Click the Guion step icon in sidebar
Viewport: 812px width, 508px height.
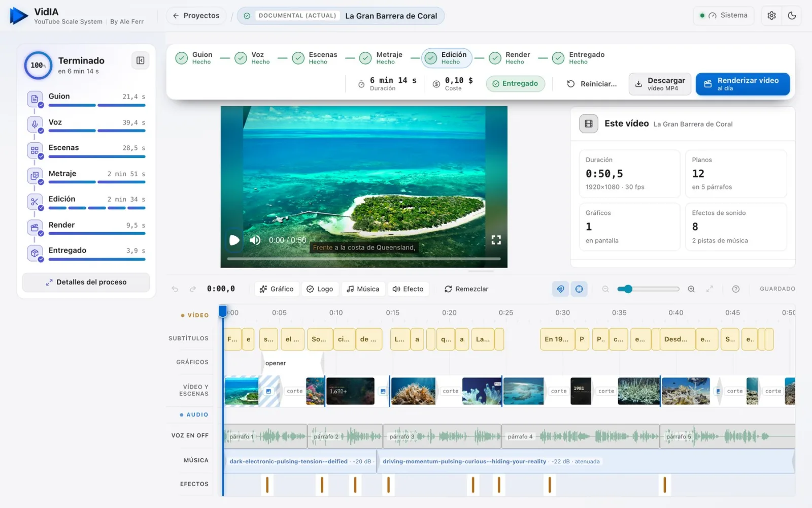[35, 99]
